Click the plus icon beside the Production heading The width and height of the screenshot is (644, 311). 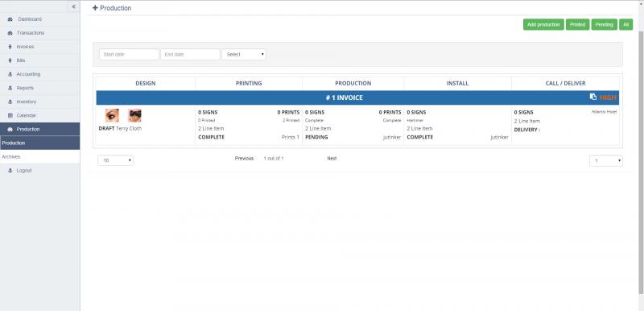pos(95,8)
